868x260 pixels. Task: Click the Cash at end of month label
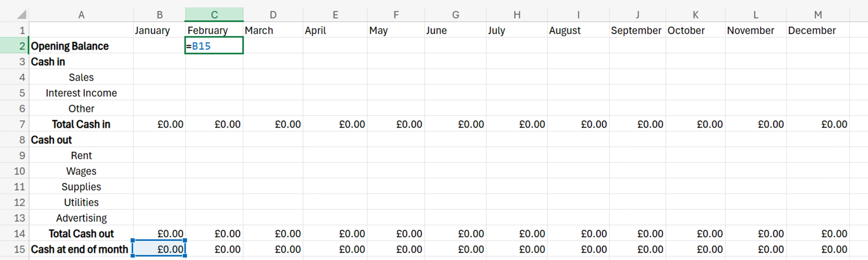click(x=79, y=249)
